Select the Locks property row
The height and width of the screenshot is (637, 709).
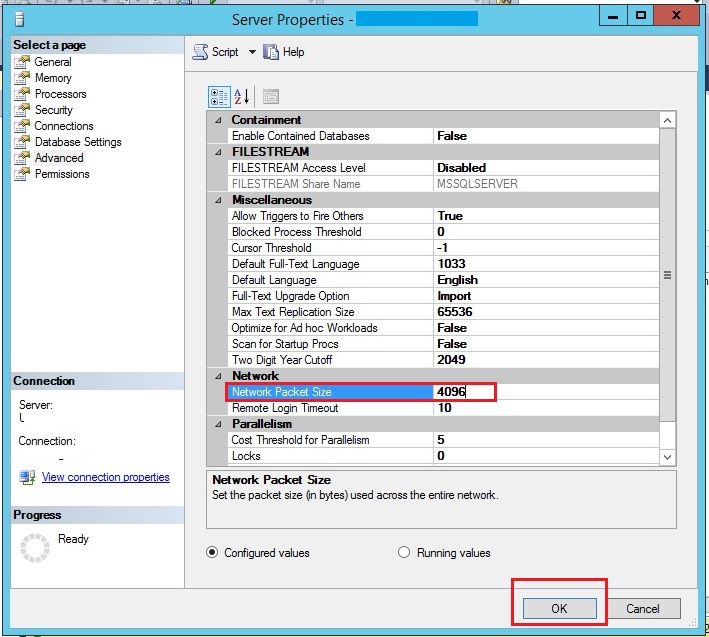[x=444, y=456]
